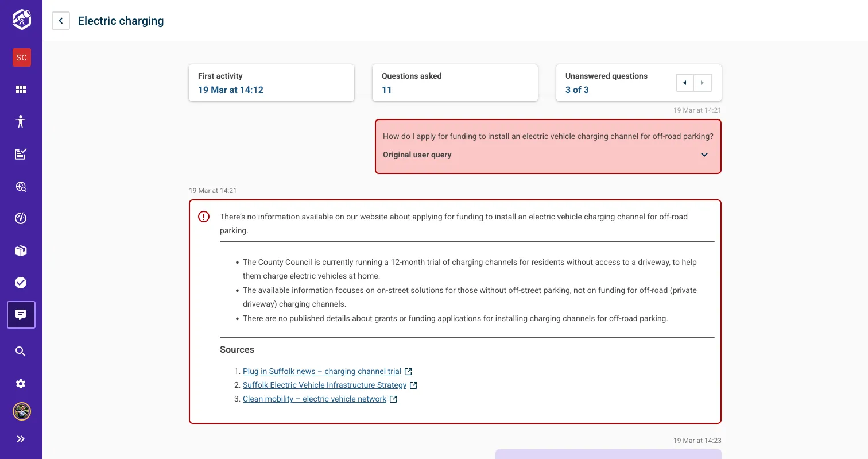The image size is (868, 459).
Task: Open settings via the gear icon
Action: [x=21, y=383]
